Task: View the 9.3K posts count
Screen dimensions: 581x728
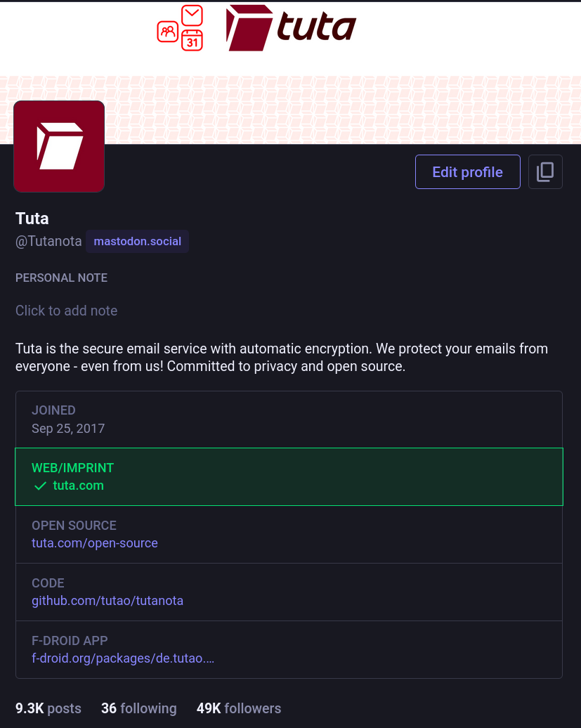Action: pos(48,708)
